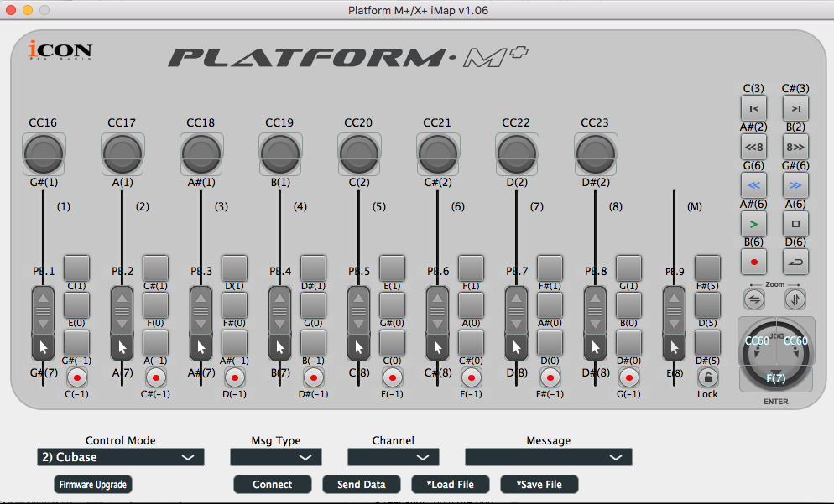Click the loop D(6) button
The height and width of the screenshot is (504, 834).
795,262
